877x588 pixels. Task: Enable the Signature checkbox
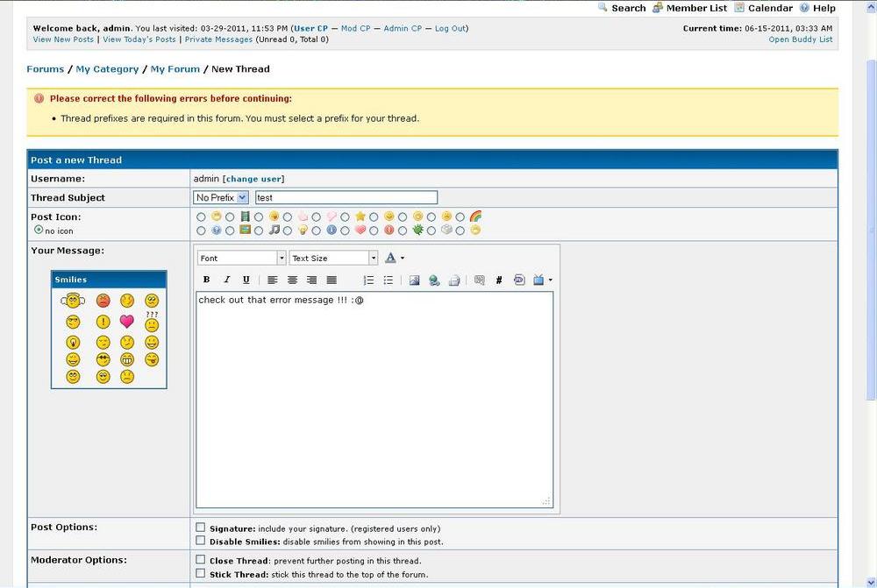pos(201,528)
